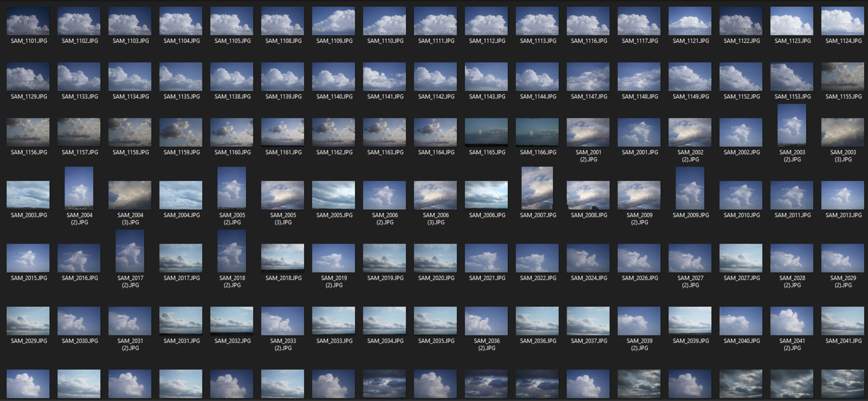Click the portrait SAM_2004 (2).JPG thumbnail
The height and width of the screenshot is (401, 868).
pyautogui.click(x=79, y=188)
